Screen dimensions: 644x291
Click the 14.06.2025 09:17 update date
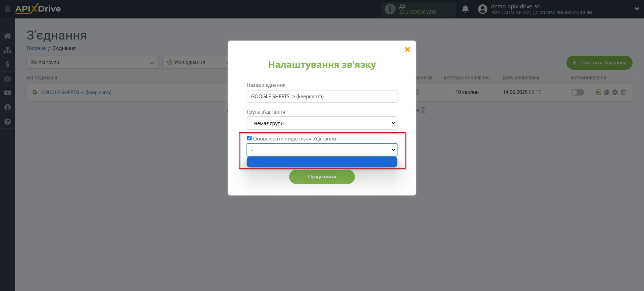tap(522, 92)
